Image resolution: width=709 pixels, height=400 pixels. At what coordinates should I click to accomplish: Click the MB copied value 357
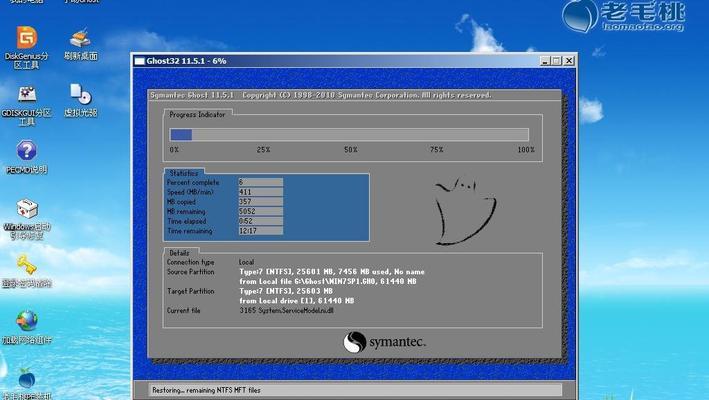pos(260,202)
